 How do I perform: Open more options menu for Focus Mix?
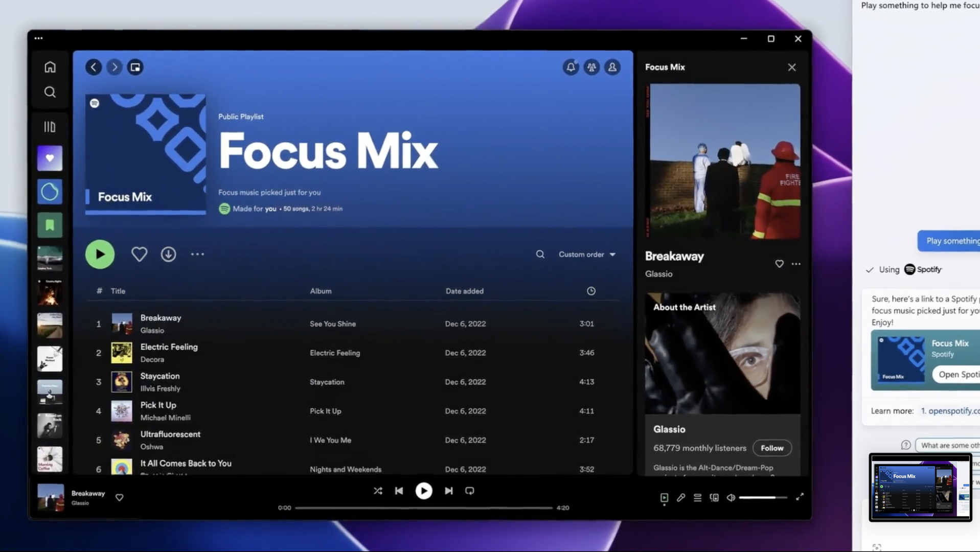pos(197,254)
